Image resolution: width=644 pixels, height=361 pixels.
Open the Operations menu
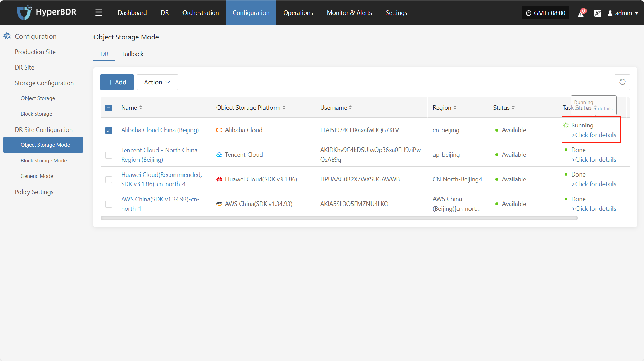(x=298, y=13)
